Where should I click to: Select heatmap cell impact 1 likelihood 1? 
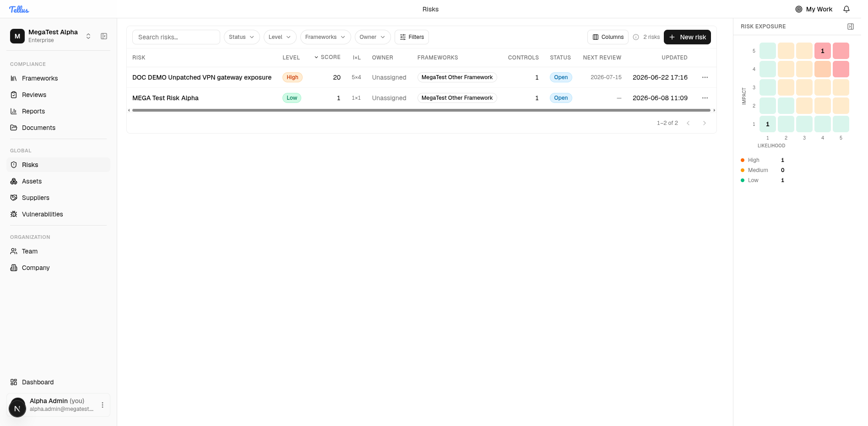(768, 124)
